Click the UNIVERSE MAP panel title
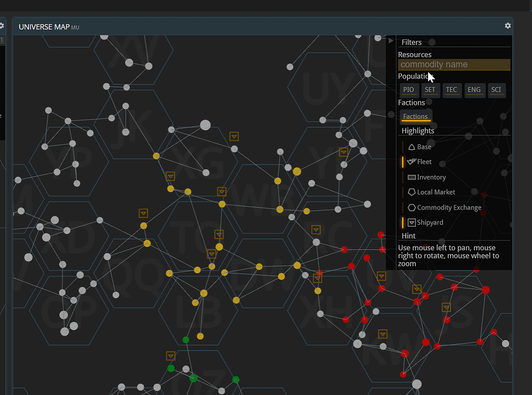The width and height of the screenshot is (532, 395). 44,27
